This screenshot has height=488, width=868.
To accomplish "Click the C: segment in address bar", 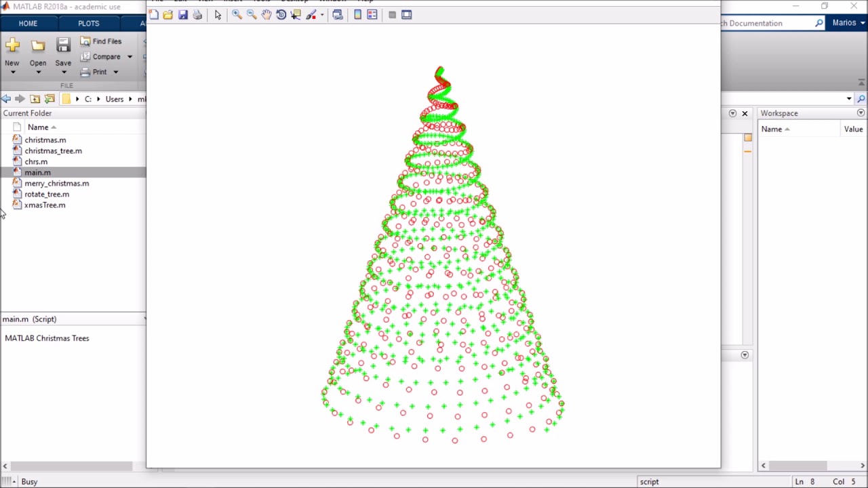I will coord(88,99).
